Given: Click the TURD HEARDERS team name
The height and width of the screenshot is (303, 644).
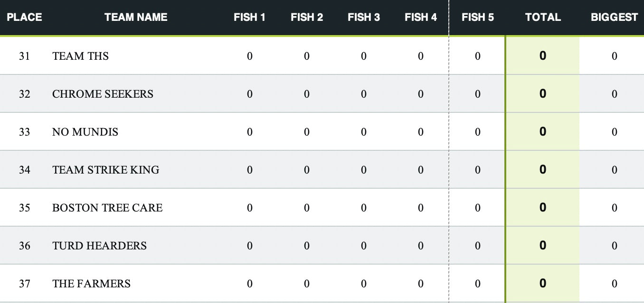Looking at the screenshot, I should (x=99, y=246).
